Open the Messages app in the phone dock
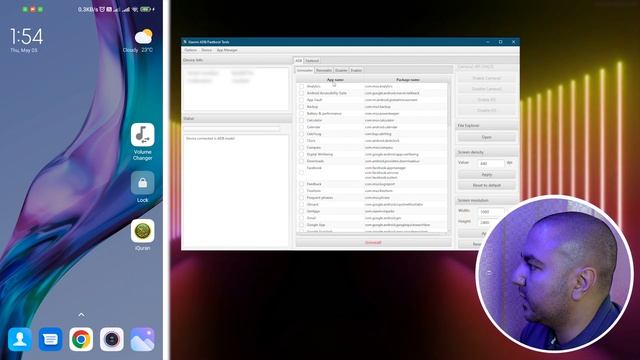Screen dimensions: 640x360 [51, 339]
